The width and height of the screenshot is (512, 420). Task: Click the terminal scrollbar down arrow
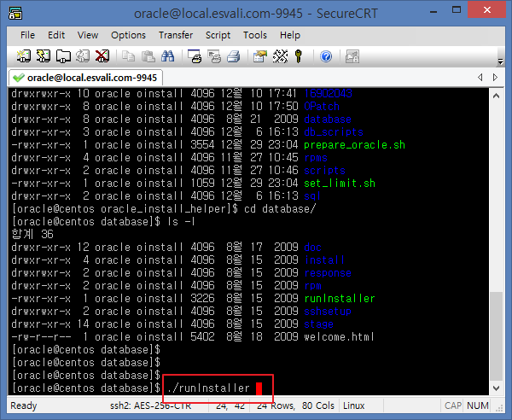tap(496, 388)
